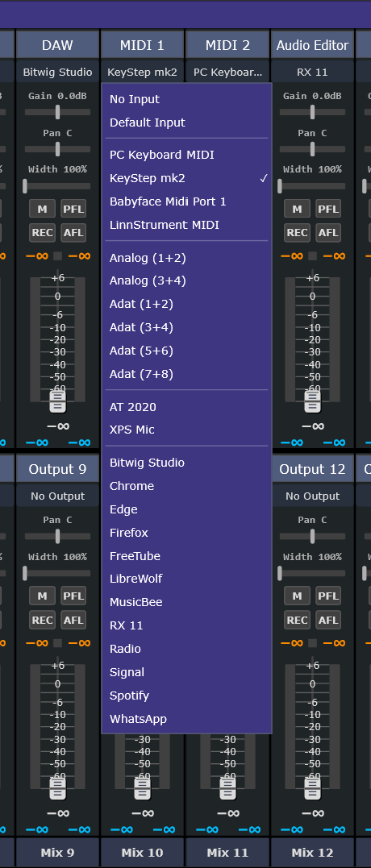This screenshot has width=371, height=868.
Task: Choose RX 11 in input menu
Action: [186, 625]
